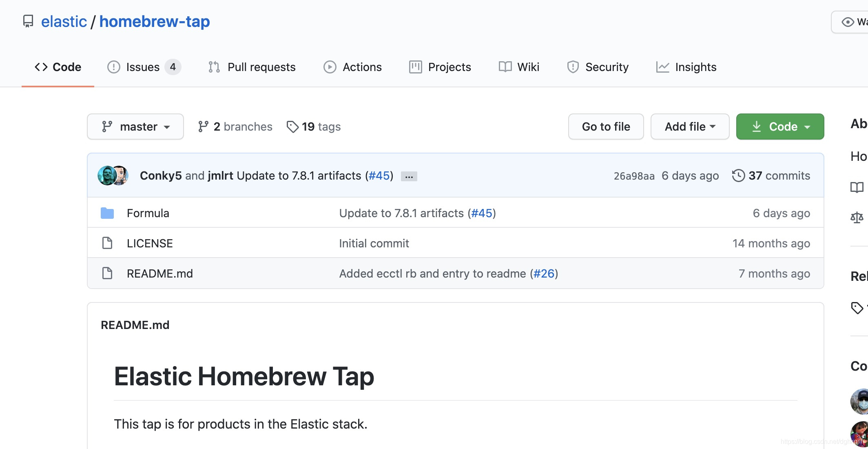
Task: Open the Formula folder
Action: click(x=148, y=213)
